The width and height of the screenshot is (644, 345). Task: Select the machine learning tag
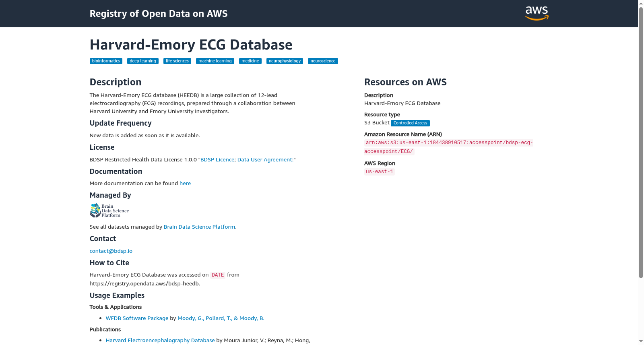(x=215, y=61)
